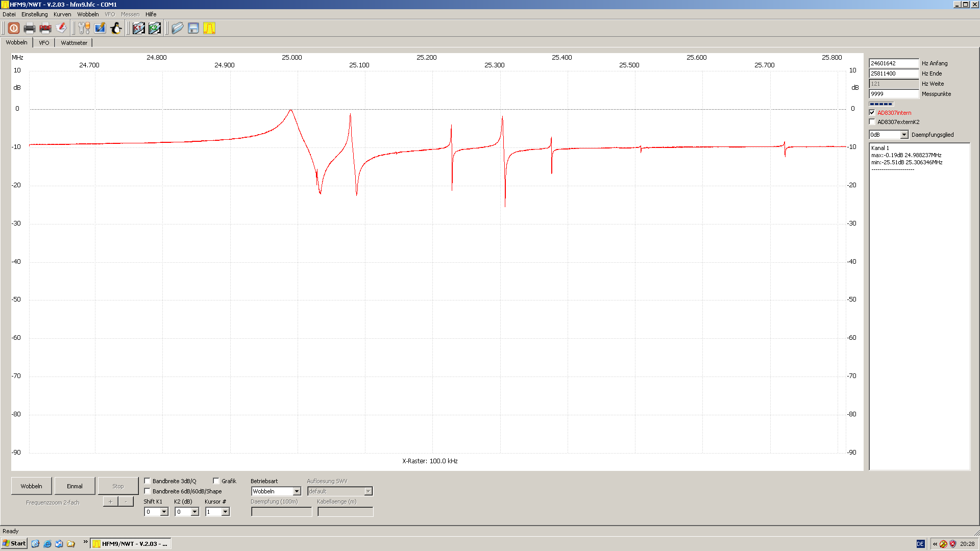Launch Internet Explorer from quick launch

[x=47, y=544]
